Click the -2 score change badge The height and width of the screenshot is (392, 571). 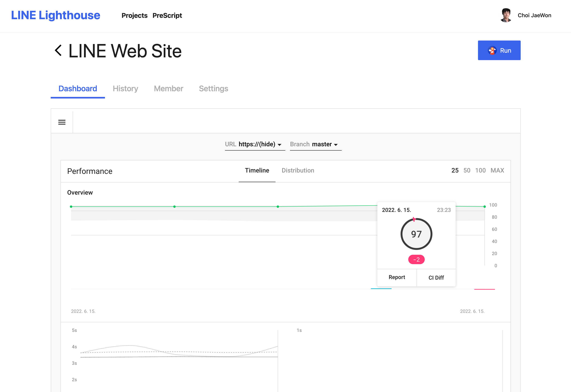[416, 260]
